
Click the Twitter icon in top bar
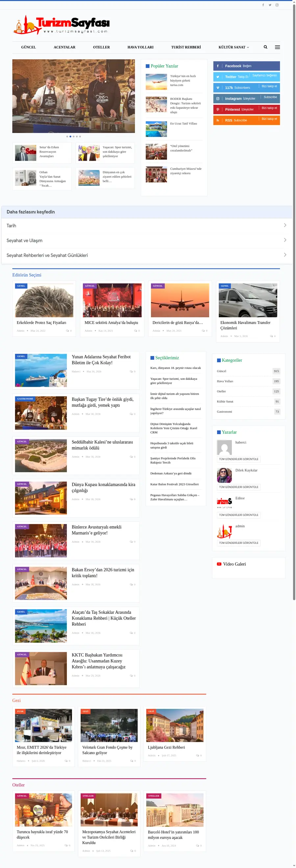coord(270,5)
